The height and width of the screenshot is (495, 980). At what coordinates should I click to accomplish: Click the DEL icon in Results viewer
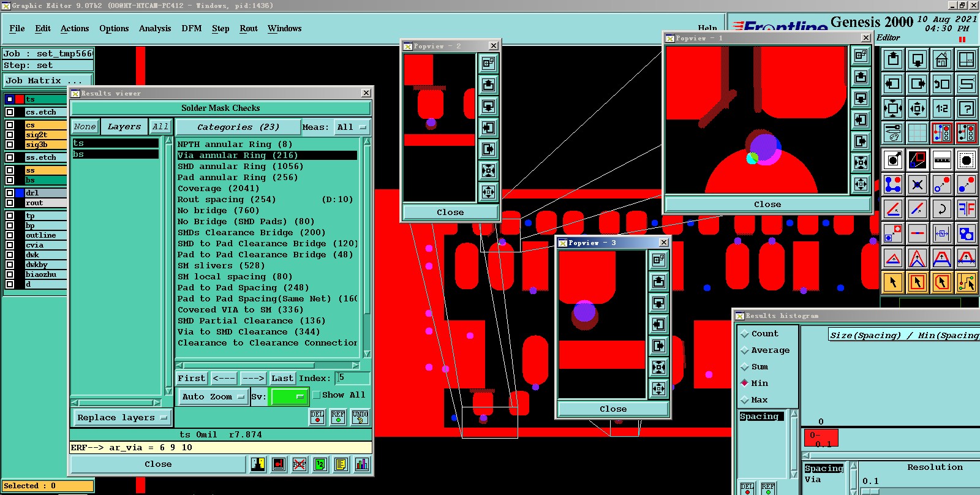[x=317, y=417]
